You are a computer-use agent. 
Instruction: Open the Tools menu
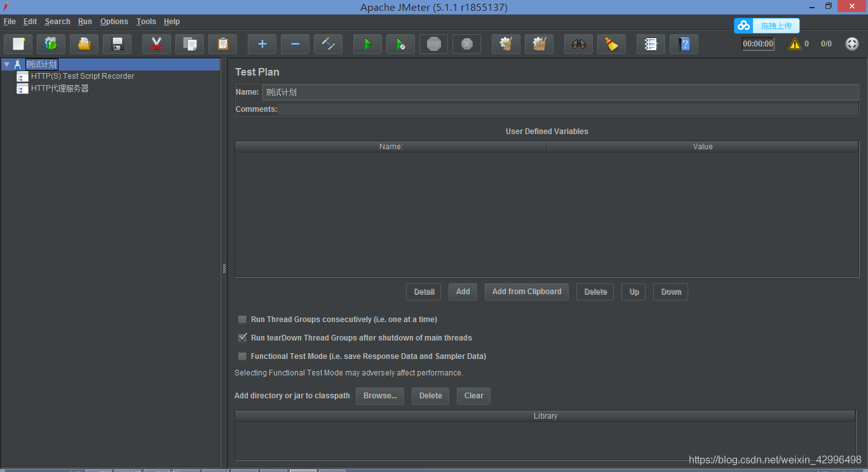pos(146,22)
